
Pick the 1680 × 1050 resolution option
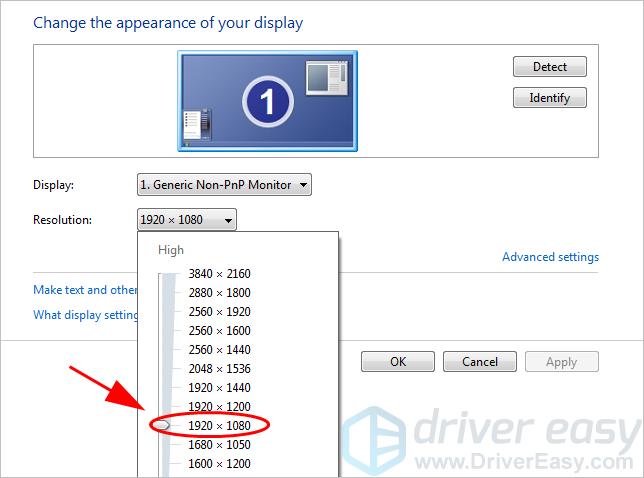(x=219, y=445)
